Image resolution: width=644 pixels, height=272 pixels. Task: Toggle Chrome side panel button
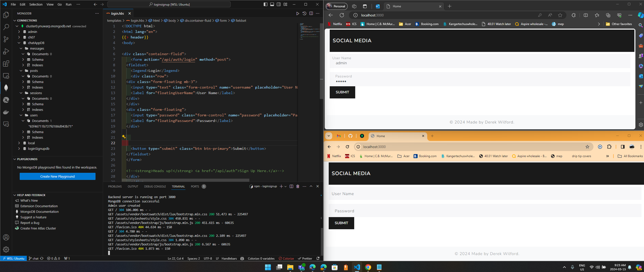623,147
